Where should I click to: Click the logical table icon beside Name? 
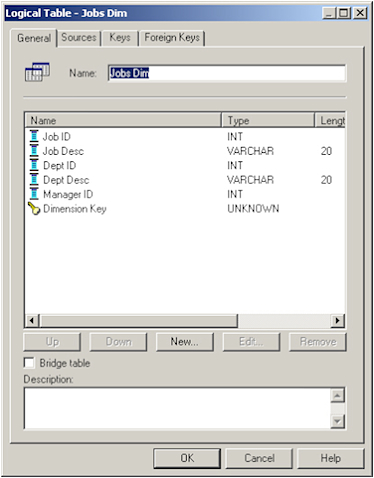pos(37,72)
